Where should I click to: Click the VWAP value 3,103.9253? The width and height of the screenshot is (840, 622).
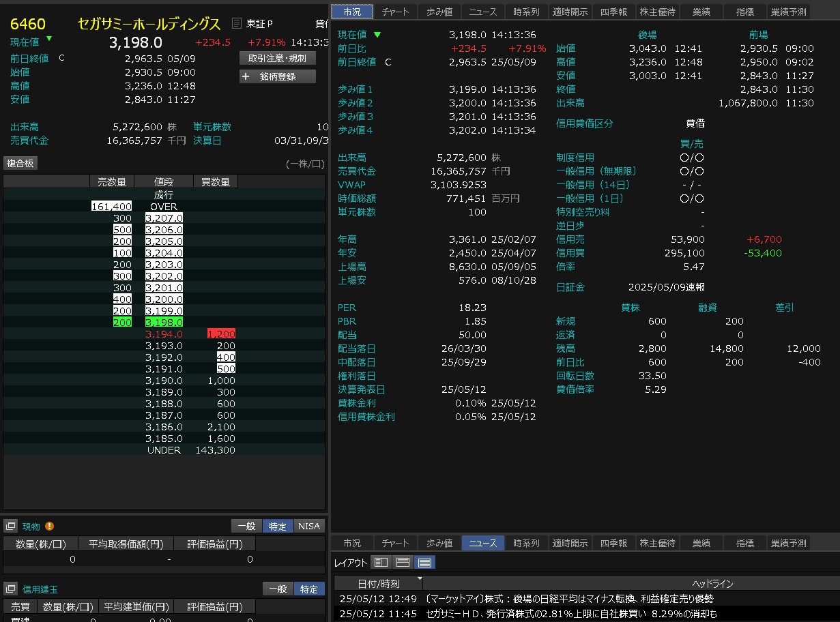click(459, 185)
